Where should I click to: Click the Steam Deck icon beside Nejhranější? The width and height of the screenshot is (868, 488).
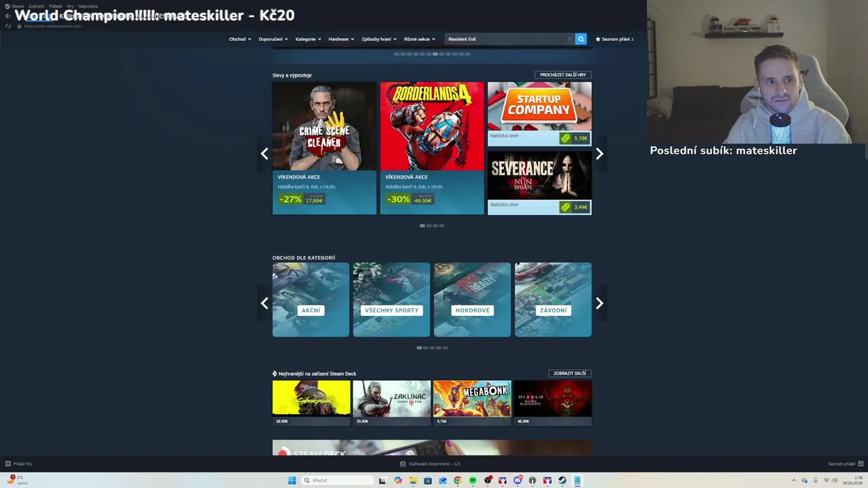(x=275, y=373)
